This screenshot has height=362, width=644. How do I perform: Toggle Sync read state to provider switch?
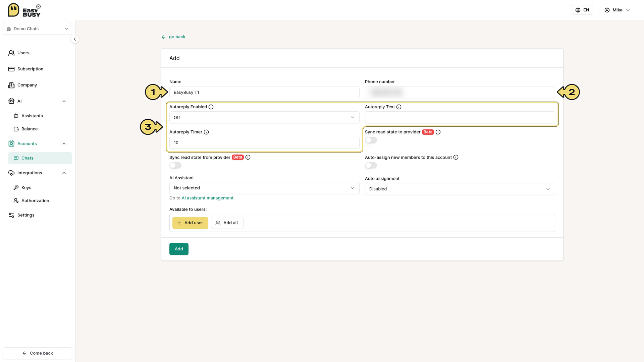pyautogui.click(x=371, y=140)
